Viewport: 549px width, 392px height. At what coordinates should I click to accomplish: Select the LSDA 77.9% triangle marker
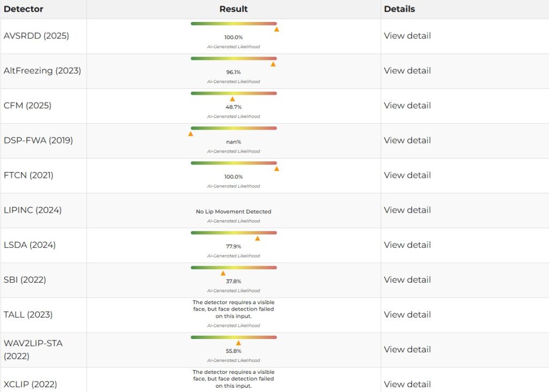(x=257, y=238)
